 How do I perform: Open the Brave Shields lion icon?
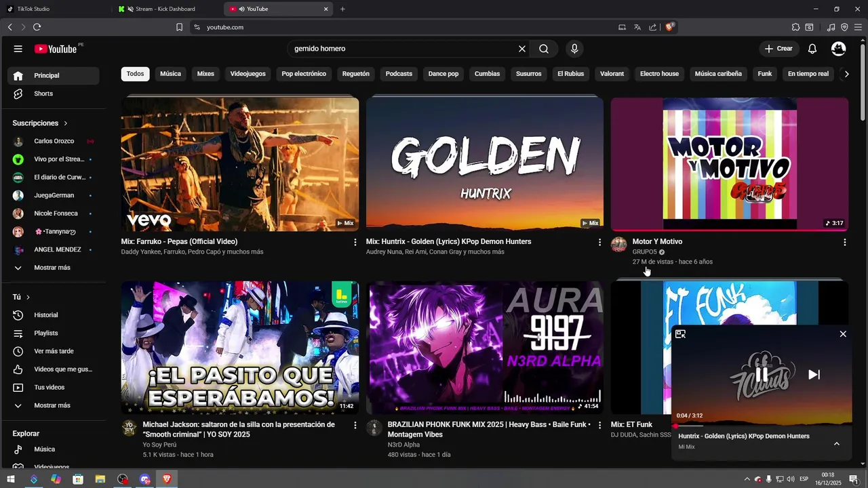[x=669, y=27]
